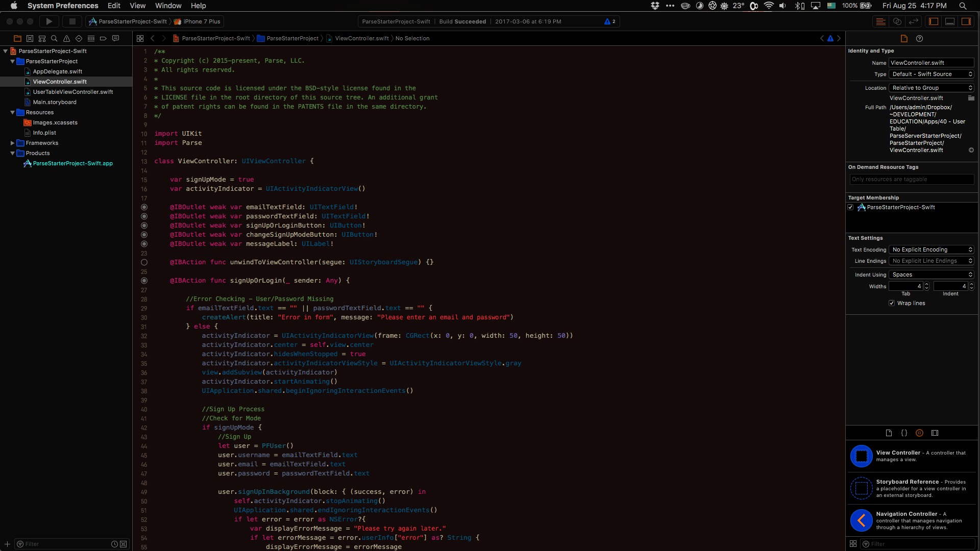Click the Run (play) button
Viewport: 980px width, 551px height.
[x=49, y=21]
